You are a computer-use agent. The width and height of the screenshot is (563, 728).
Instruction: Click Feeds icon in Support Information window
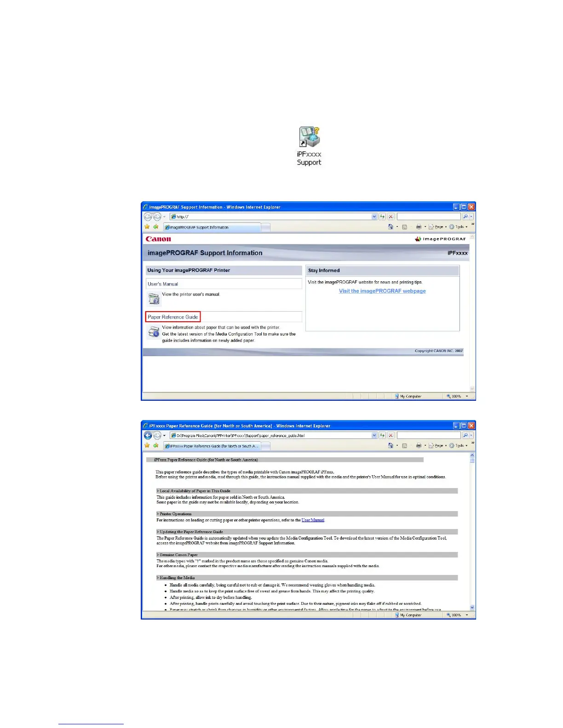click(x=404, y=227)
